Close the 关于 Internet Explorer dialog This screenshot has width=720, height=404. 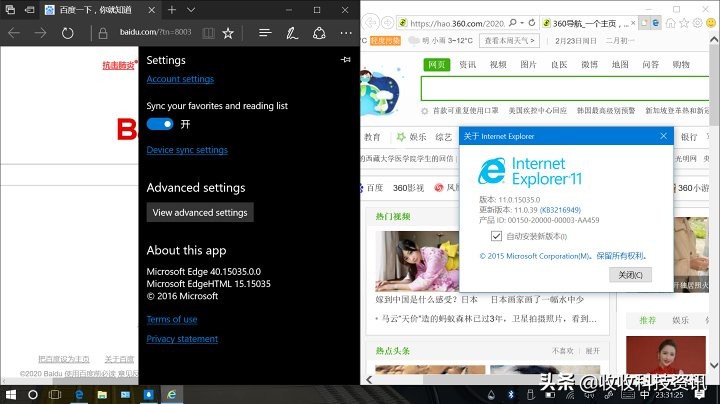(x=664, y=136)
